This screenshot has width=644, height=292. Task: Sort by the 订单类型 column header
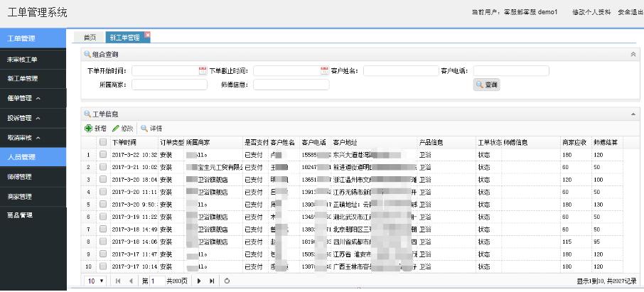coord(172,143)
